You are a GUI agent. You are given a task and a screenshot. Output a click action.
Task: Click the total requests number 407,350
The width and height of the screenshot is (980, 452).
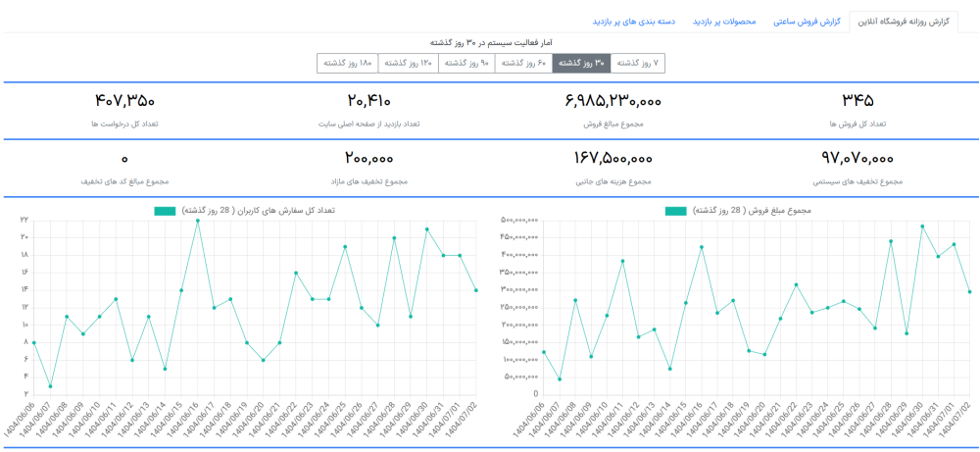point(124,101)
